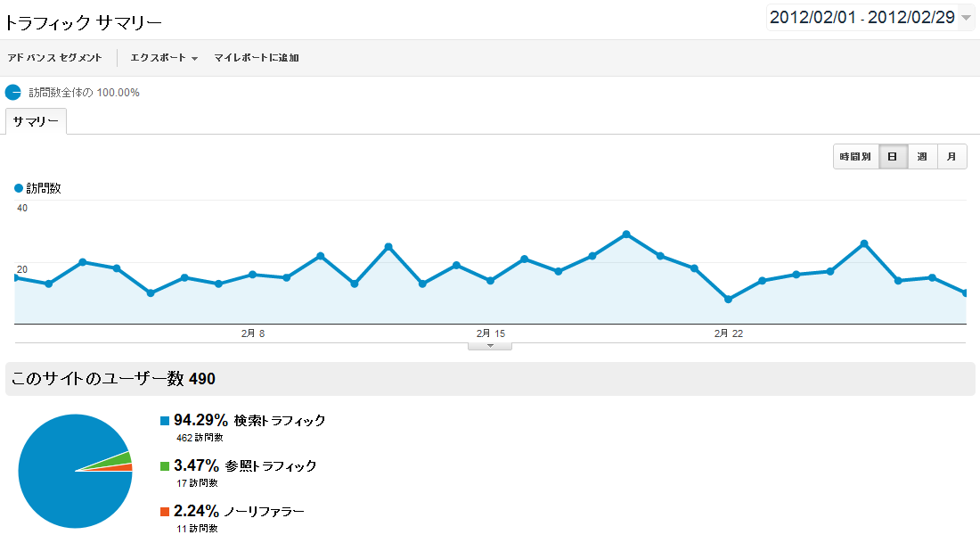Click the orange ノーリファラー legend square

[x=164, y=512]
